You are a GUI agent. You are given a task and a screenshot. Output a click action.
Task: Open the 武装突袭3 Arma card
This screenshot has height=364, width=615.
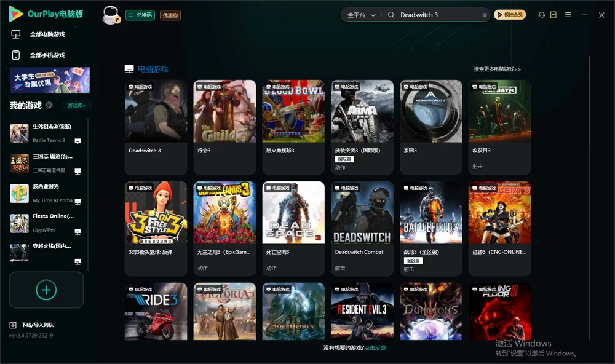tap(362, 127)
